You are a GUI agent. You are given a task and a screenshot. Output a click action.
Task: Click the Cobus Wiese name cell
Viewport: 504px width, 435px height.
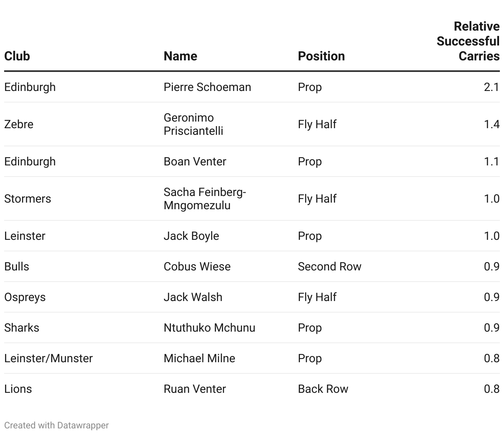coord(197,266)
